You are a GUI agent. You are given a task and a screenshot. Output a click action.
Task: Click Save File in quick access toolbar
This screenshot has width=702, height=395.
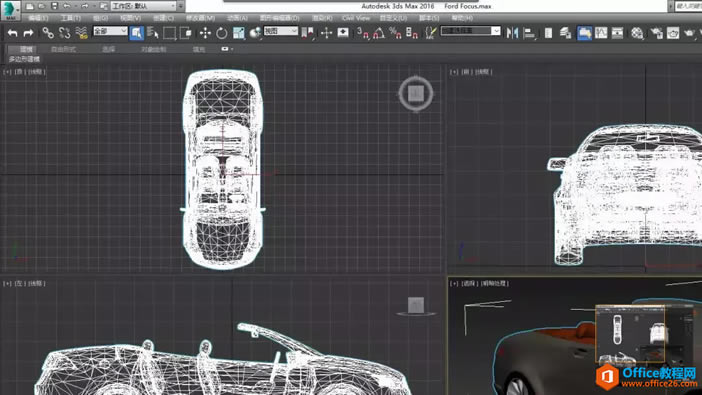click(x=54, y=6)
